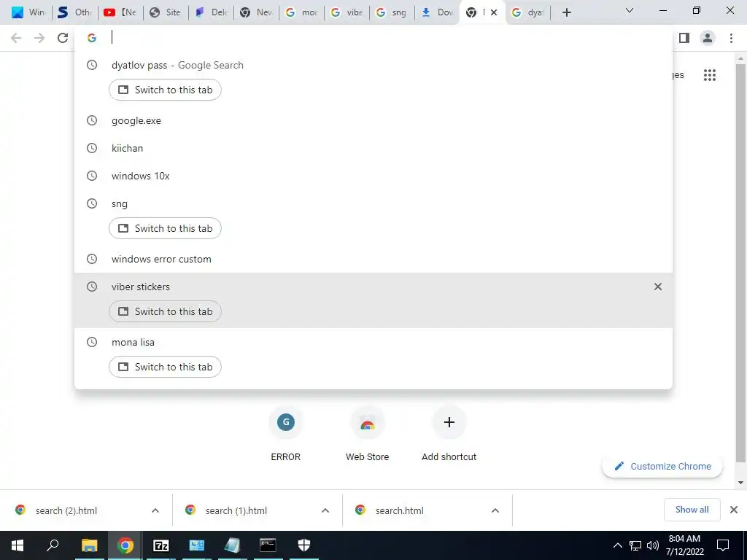This screenshot has height=560, width=747.
Task: Remove the viber stickers suggestion
Action: coord(658,287)
